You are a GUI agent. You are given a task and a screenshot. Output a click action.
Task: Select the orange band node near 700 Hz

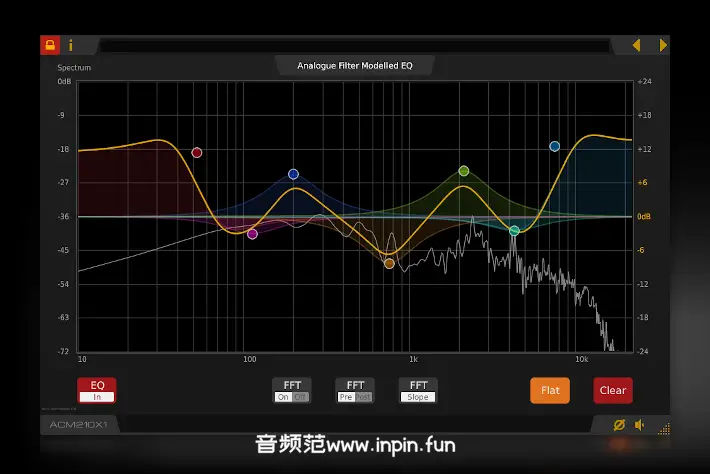[x=389, y=263]
